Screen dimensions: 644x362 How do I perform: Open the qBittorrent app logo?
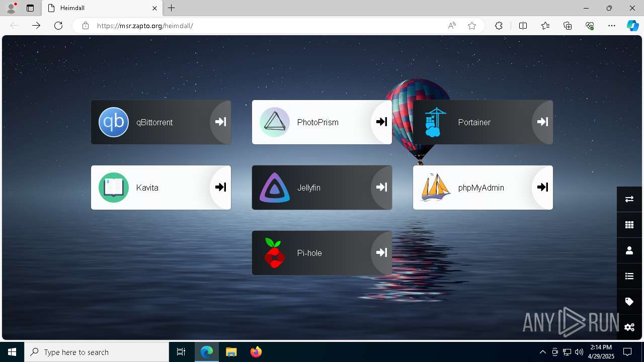114,122
